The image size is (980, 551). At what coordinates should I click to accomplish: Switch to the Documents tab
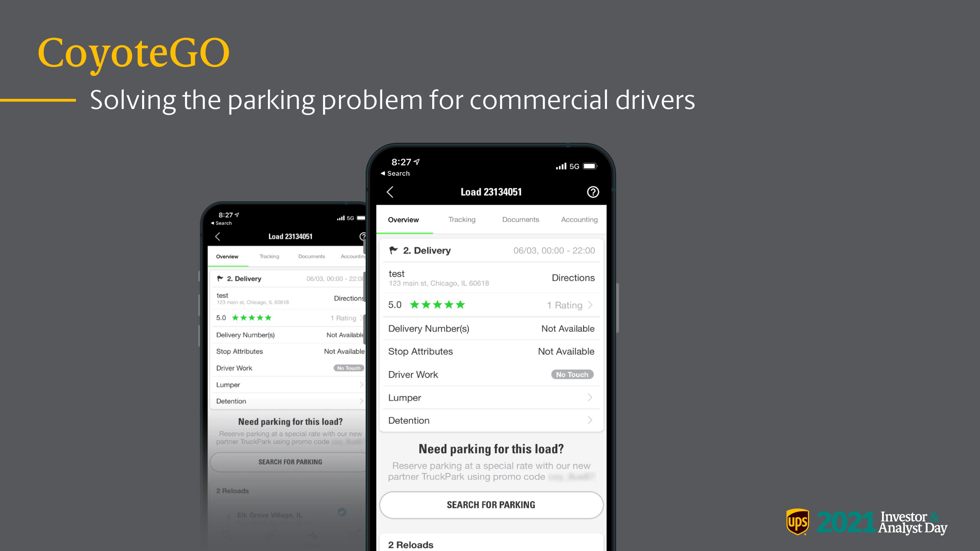point(520,219)
